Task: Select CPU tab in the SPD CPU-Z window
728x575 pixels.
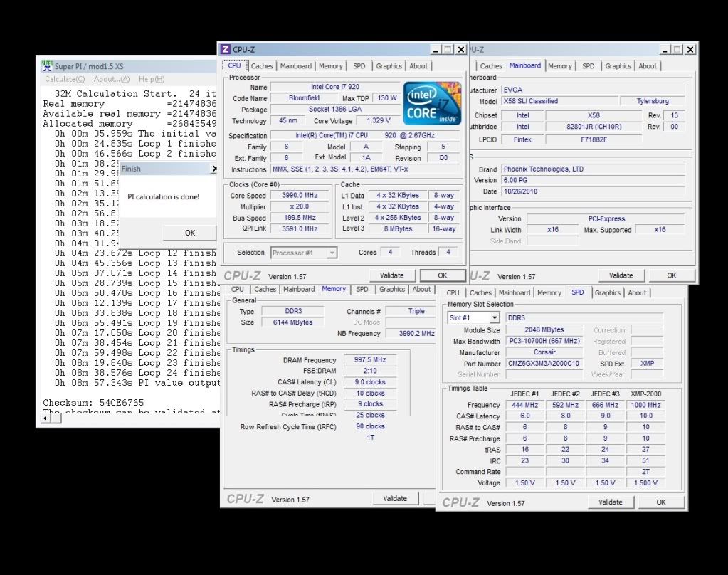Action: (x=453, y=292)
